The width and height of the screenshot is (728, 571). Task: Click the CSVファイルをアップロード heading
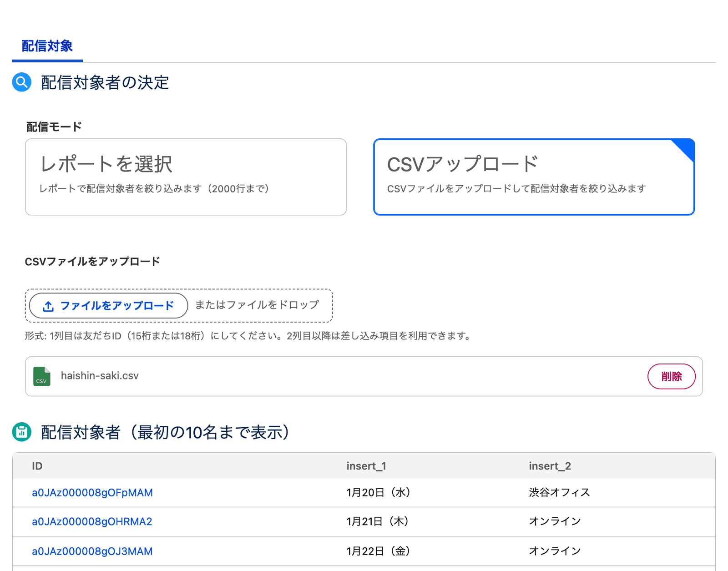[x=92, y=262]
